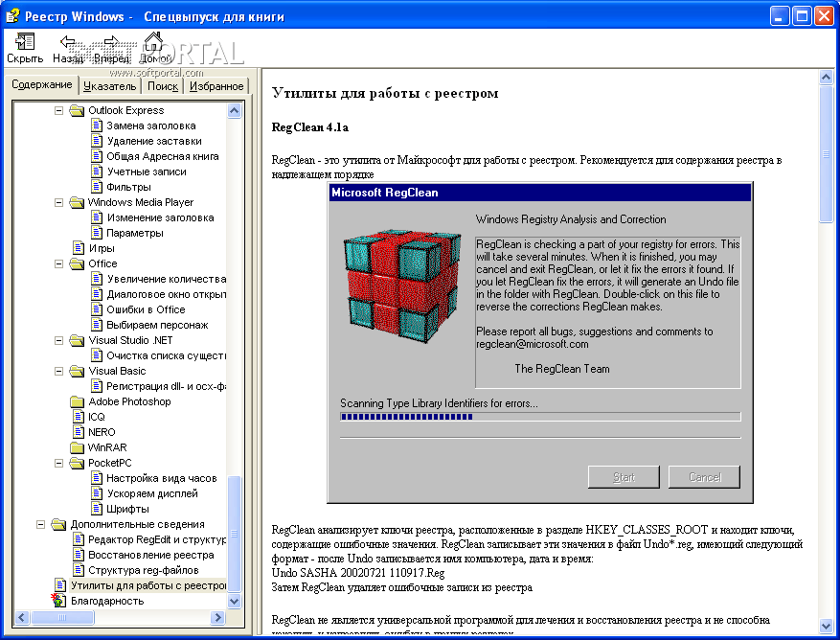The height and width of the screenshot is (640, 840).
Task: Open the Удаление заставки topic
Action: coord(154,142)
